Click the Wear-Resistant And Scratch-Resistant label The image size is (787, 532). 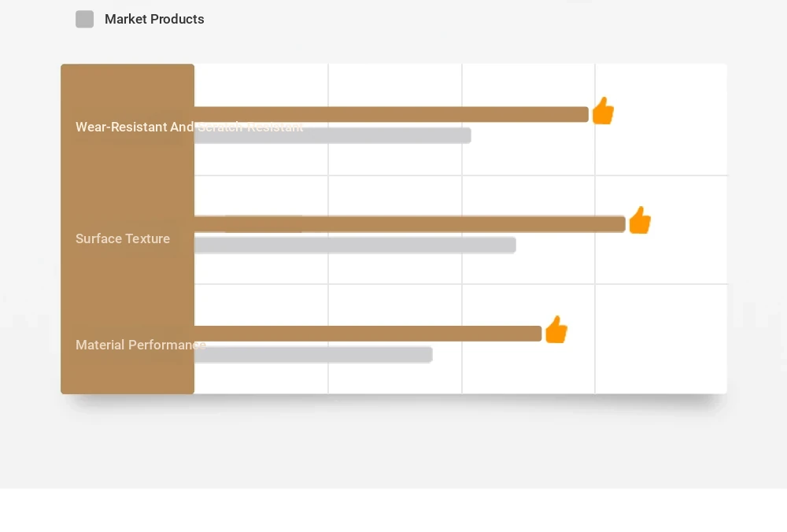click(x=189, y=127)
